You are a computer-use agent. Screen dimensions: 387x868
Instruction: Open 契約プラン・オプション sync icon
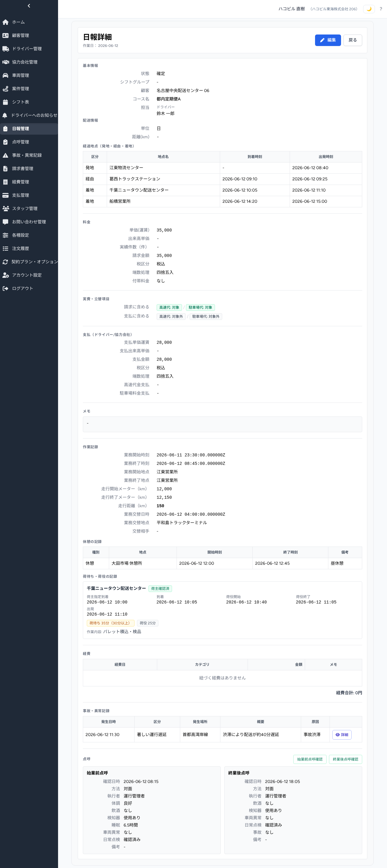(5, 262)
